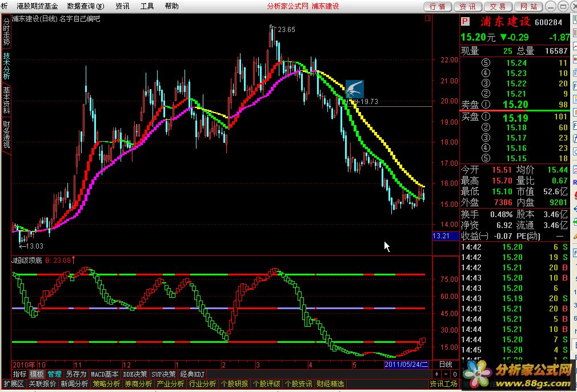
Task: Click the bird logo icon on the chart
Action: [354, 89]
